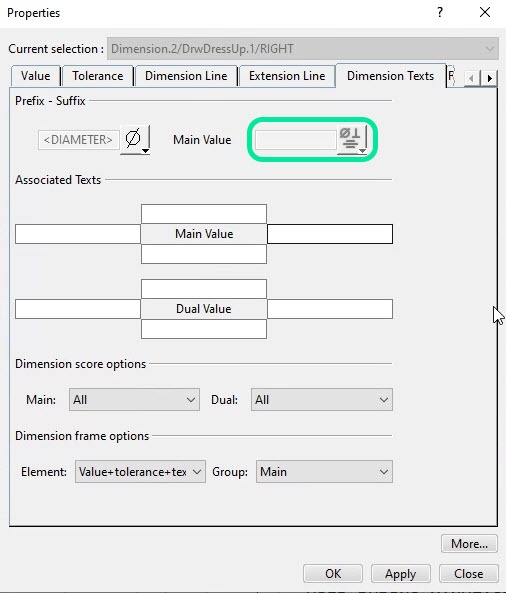
Task: Click the Main Value suffix text field
Action: coord(296,140)
